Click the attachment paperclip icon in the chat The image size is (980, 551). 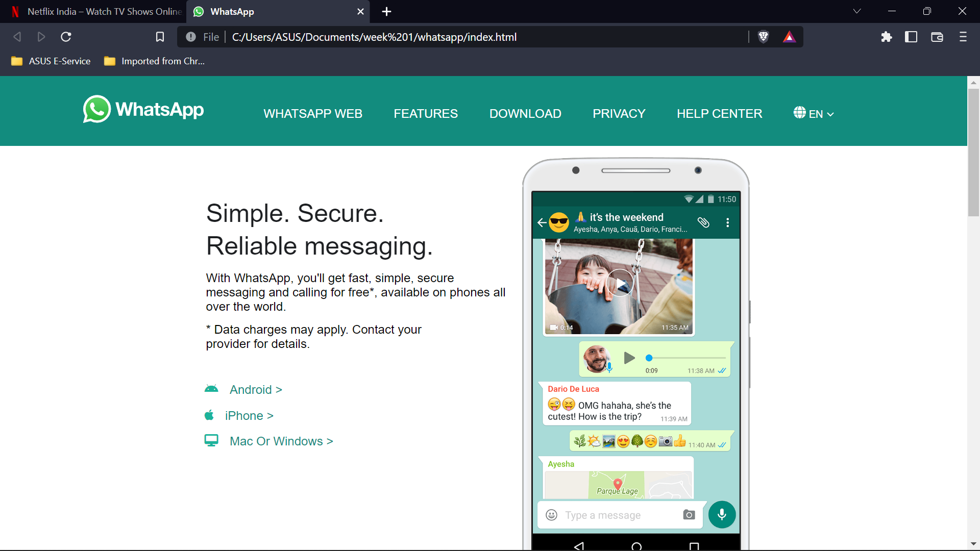(703, 222)
